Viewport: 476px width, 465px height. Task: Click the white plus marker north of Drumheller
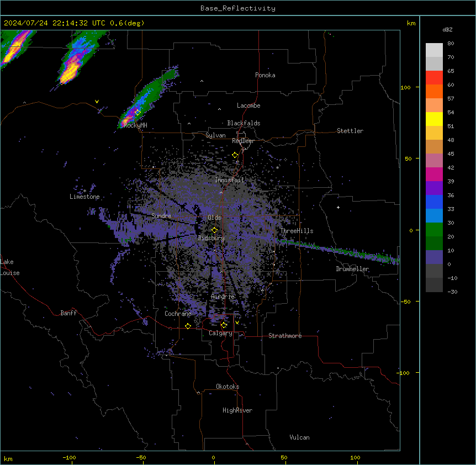coord(338,207)
